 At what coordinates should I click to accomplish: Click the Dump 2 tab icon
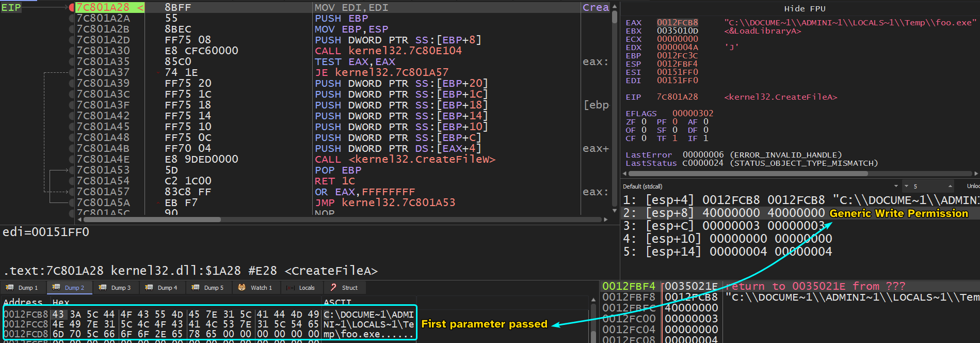pyautogui.click(x=56, y=288)
